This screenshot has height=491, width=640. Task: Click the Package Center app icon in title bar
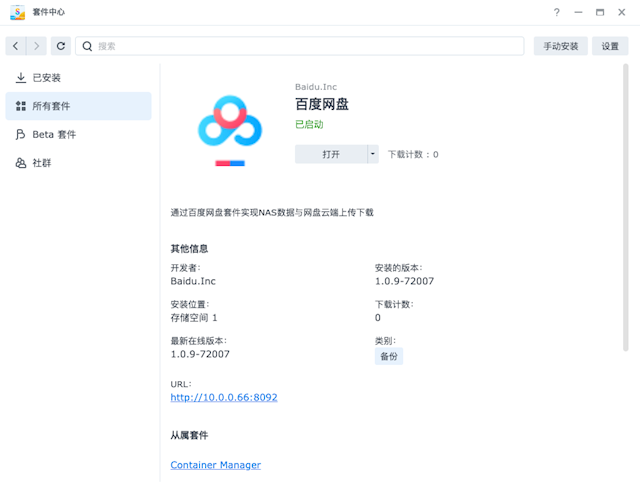pyautogui.click(x=17, y=12)
